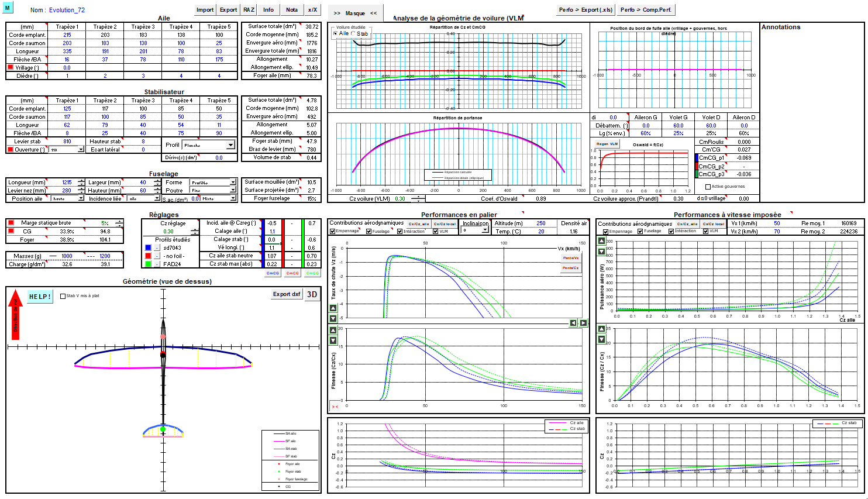The width and height of the screenshot is (868, 499).
Task: Toggle Intéraction checkbox in Performances en palier
Action: click(x=400, y=231)
